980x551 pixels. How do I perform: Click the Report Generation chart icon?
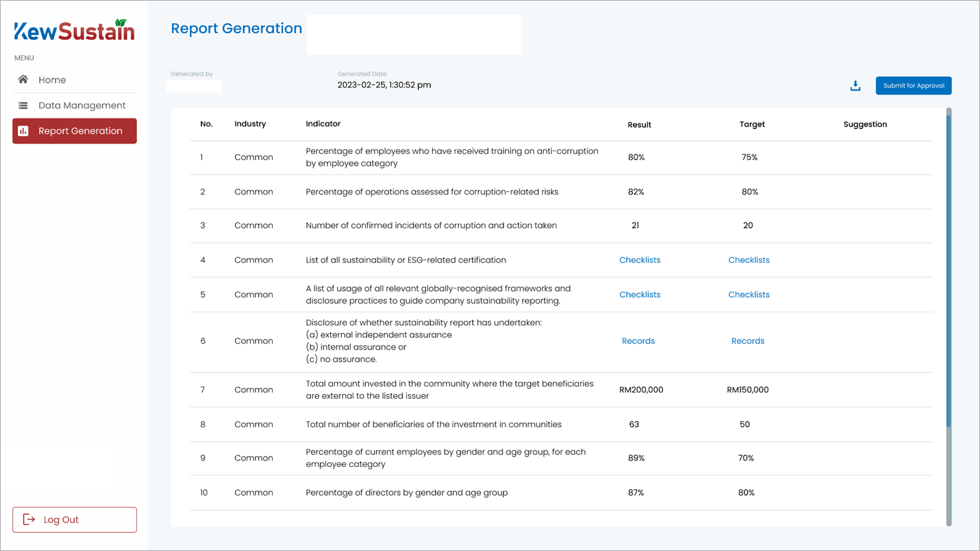(24, 130)
